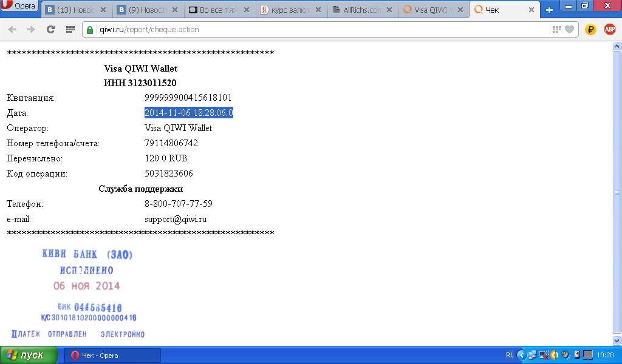Click the "Visa QIWI Wallet" bold heading
This screenshot has width=622, height=364.
click(140, 69)
